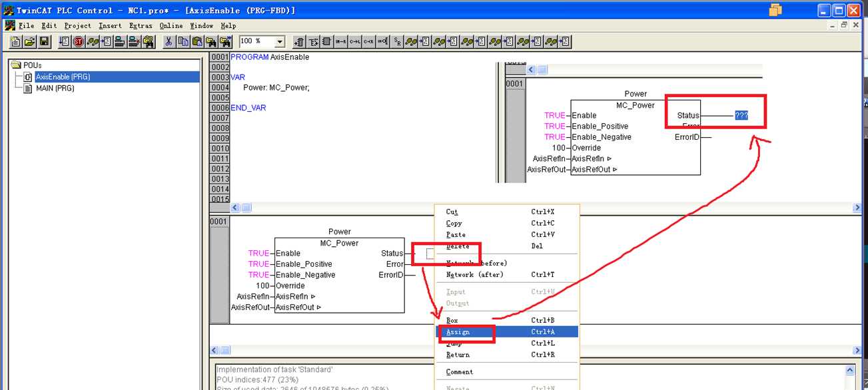868x390 pixels.
Task: Open the Project menu
Action: [78, 25]
